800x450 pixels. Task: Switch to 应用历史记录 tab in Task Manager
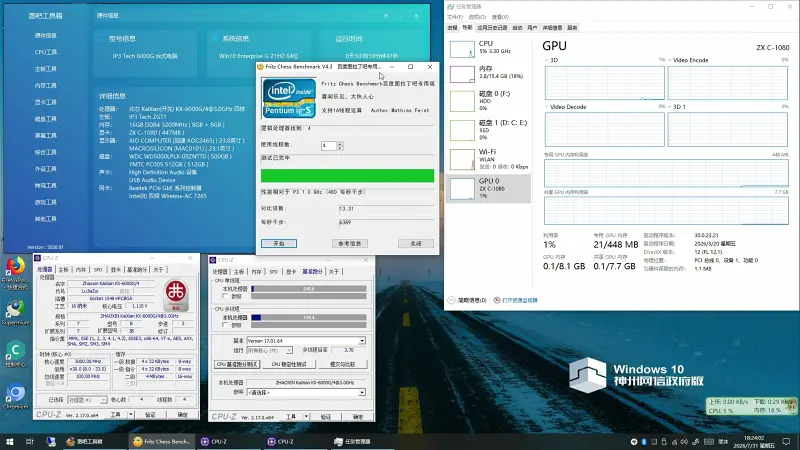[x=492, y=28]
